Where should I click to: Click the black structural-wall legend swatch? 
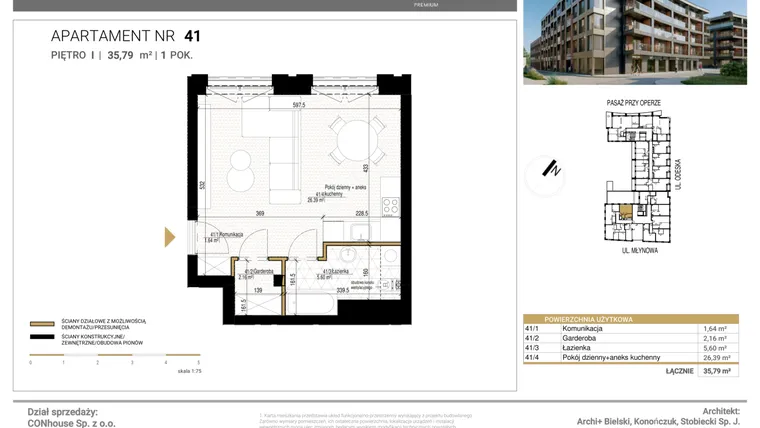42,337
